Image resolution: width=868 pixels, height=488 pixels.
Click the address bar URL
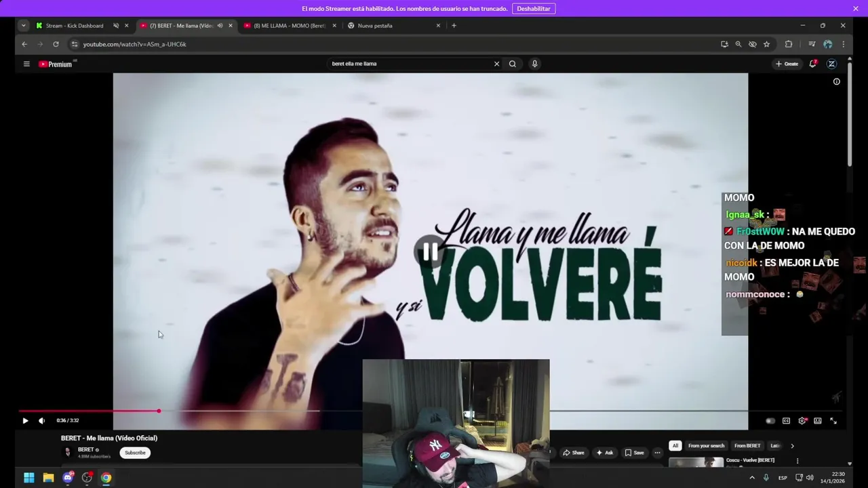point(134,44)
